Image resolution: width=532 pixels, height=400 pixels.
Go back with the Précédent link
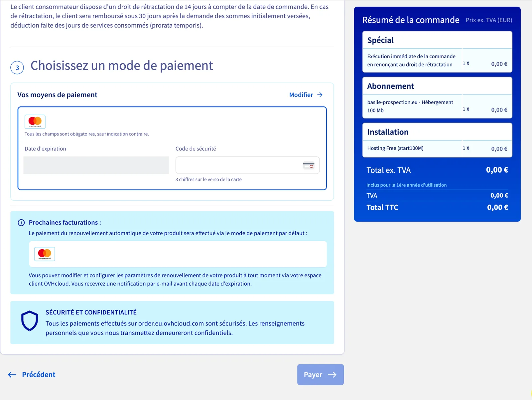32,375
